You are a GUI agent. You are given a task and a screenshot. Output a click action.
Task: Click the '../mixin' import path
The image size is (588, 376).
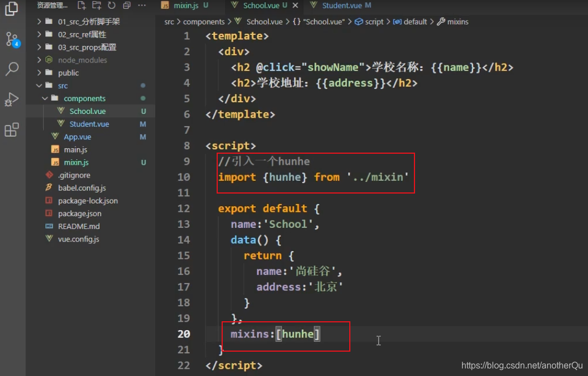(x=377, y=177)
